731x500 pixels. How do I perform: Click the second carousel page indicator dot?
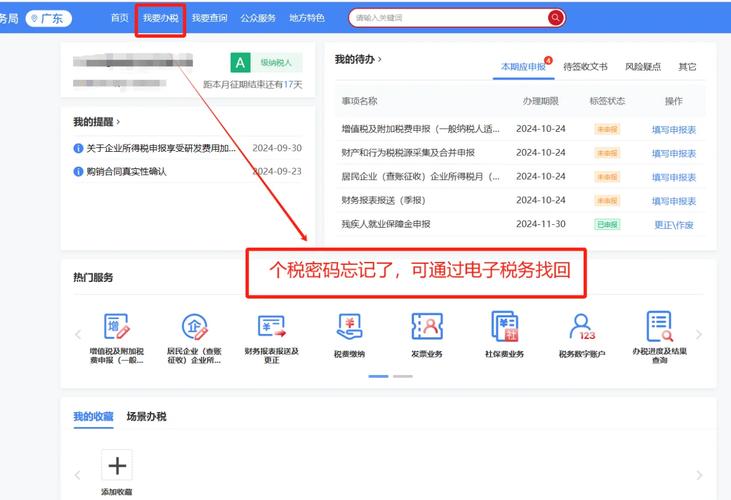tap(402, 376)
